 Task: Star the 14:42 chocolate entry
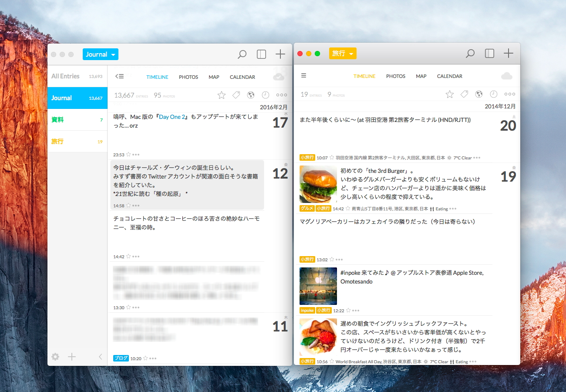128,257
